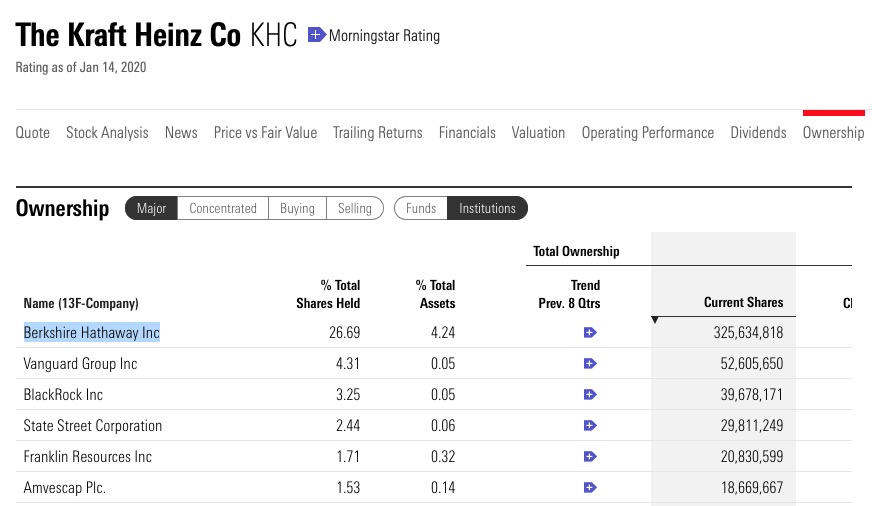Click trend icon for Franklin Resources Inc
Screen dimensions: 872x506
click(590, 457)
